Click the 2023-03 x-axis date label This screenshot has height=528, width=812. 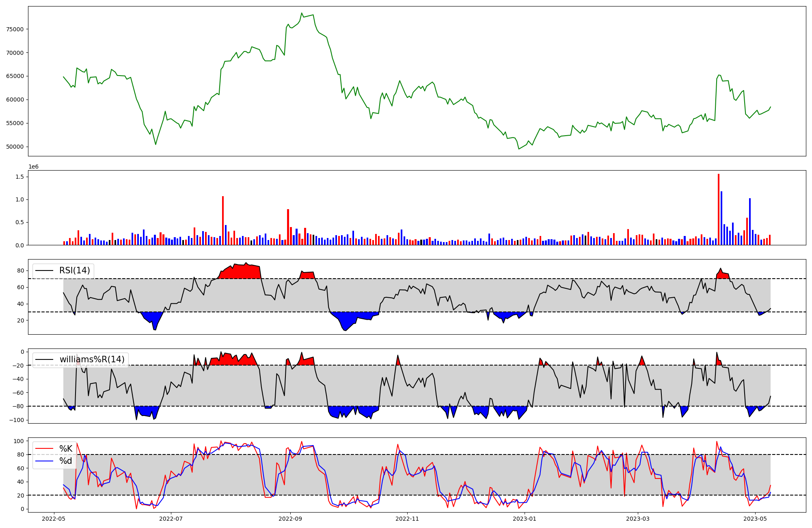tap(638, 519)
